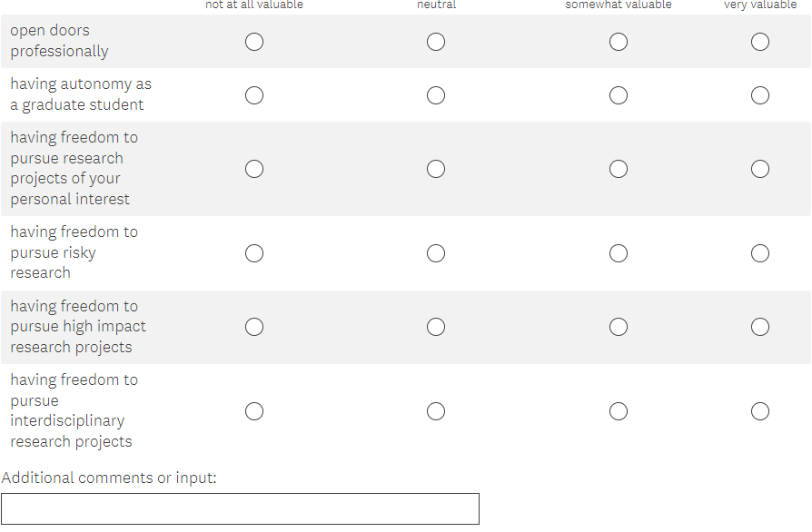Select 'somewhat valuable' for personal interest research projects

(x=619, y=169)
